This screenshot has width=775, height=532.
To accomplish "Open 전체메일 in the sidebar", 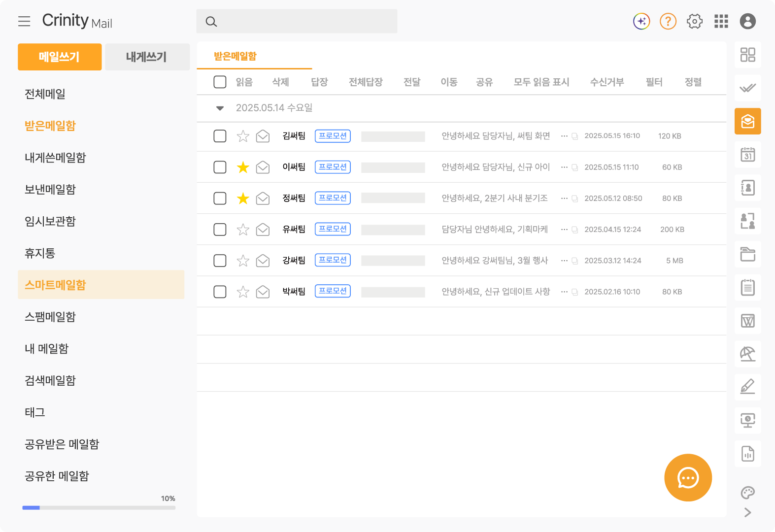I will (45, 94).
